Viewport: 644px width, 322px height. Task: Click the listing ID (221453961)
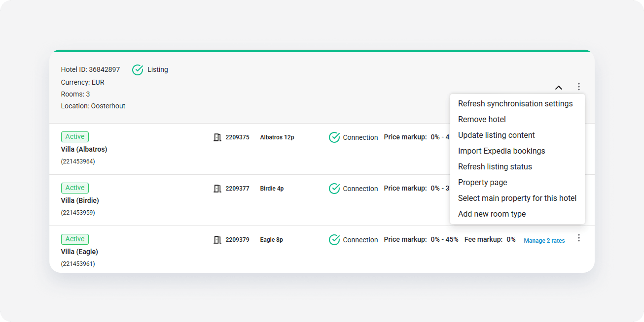click(x=78, y=264)
